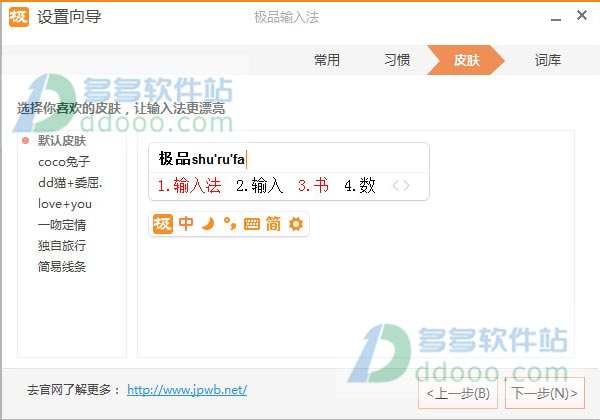This screenshot has height=420, width=600.
Task: Choose the coco兔子 skin
Action: (x=64, y=162)
